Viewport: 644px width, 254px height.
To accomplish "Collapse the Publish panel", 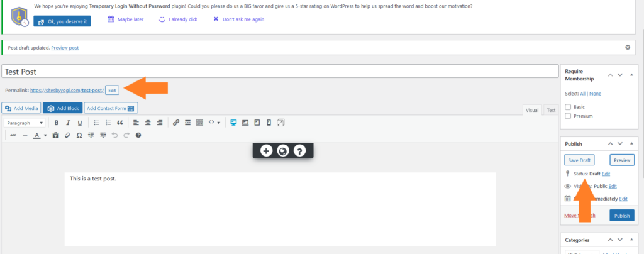I will click(631, 144).
